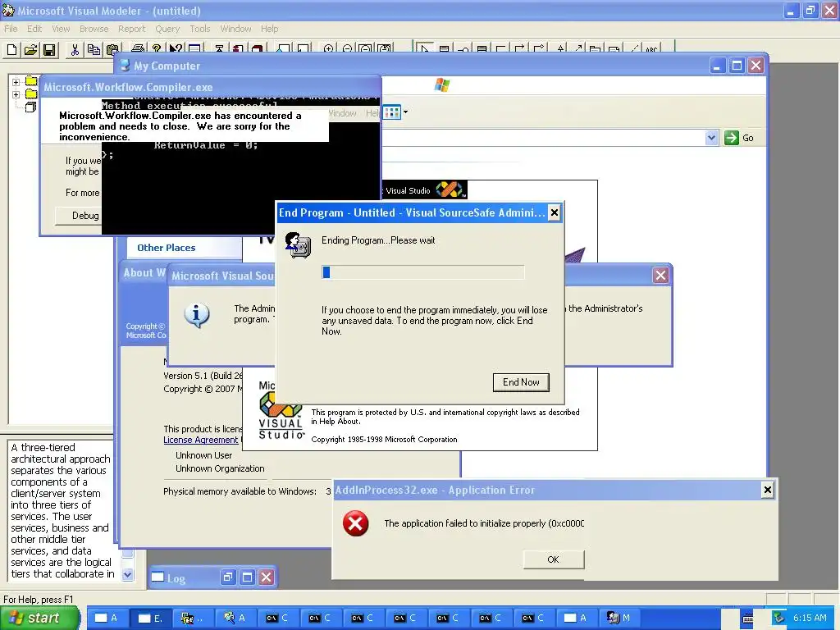This screenshot has height=630, width=840.
Task: Click the red error icon in AddInProcess32 dialog
Action: pos(356,523)
